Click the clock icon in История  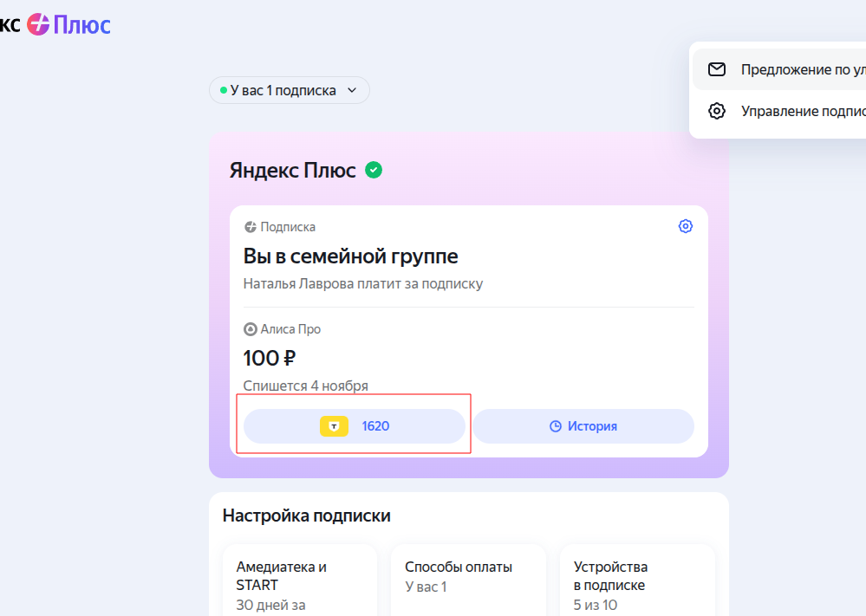click(556, 426)
